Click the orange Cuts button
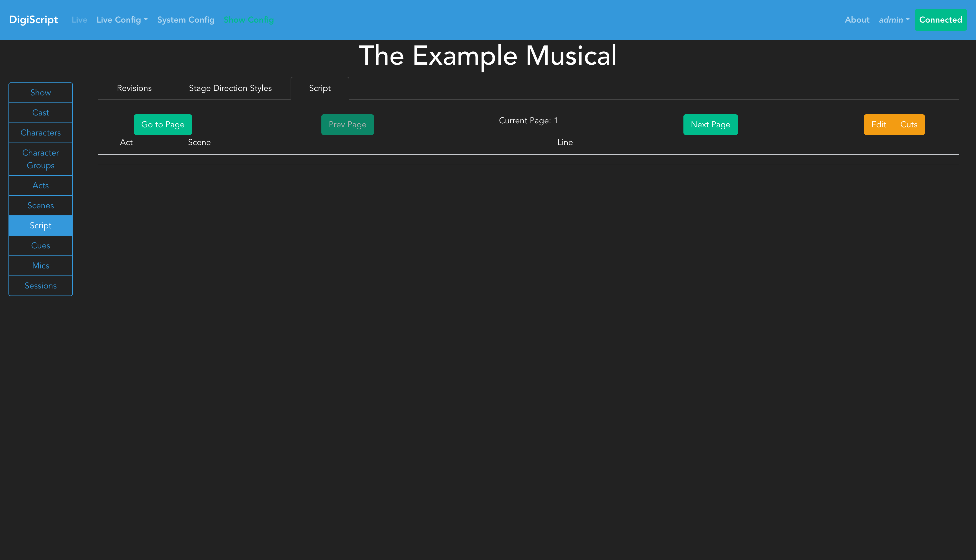The image size is (976, 560). 908,124
